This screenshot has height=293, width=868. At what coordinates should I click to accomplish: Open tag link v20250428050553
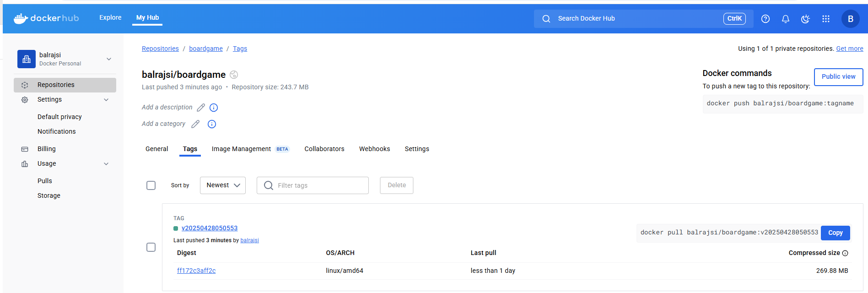pos(210,228)
